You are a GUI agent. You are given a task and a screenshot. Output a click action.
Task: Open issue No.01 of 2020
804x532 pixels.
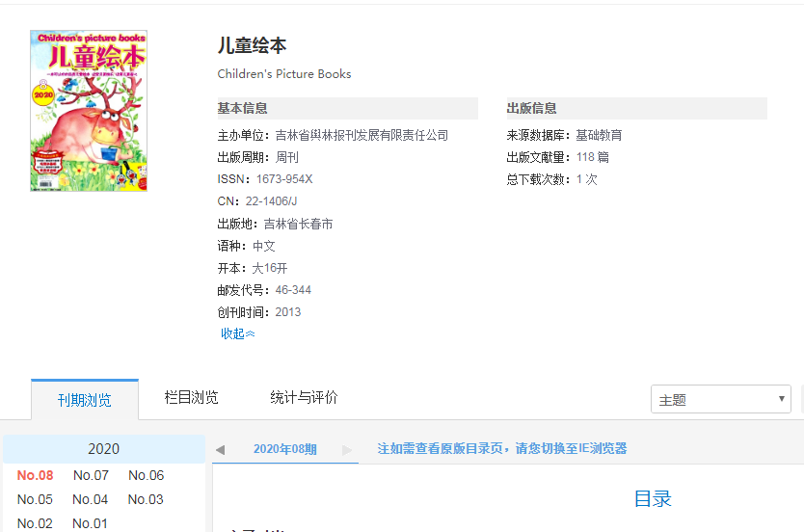point(91,523)
